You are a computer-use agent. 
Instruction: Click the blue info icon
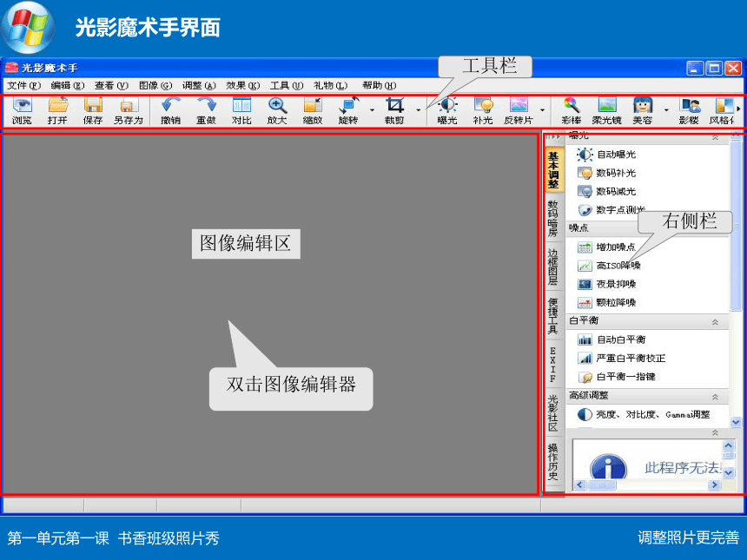point(608,467)
